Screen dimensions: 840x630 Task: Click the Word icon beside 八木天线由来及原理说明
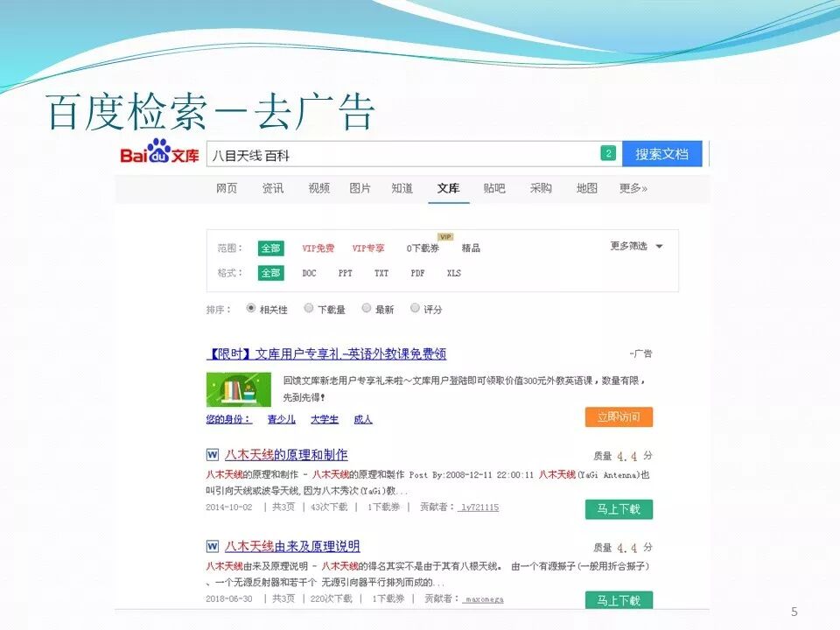(x=212, y=546)
